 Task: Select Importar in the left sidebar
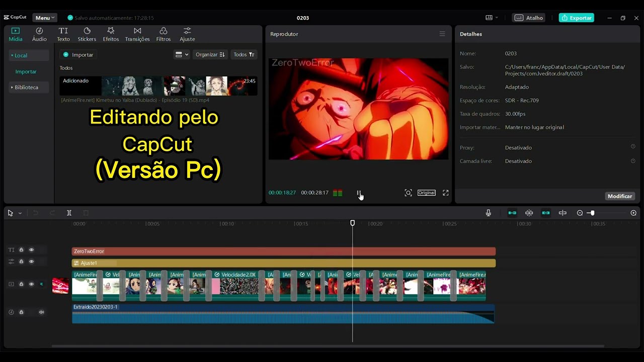point(26,71)
